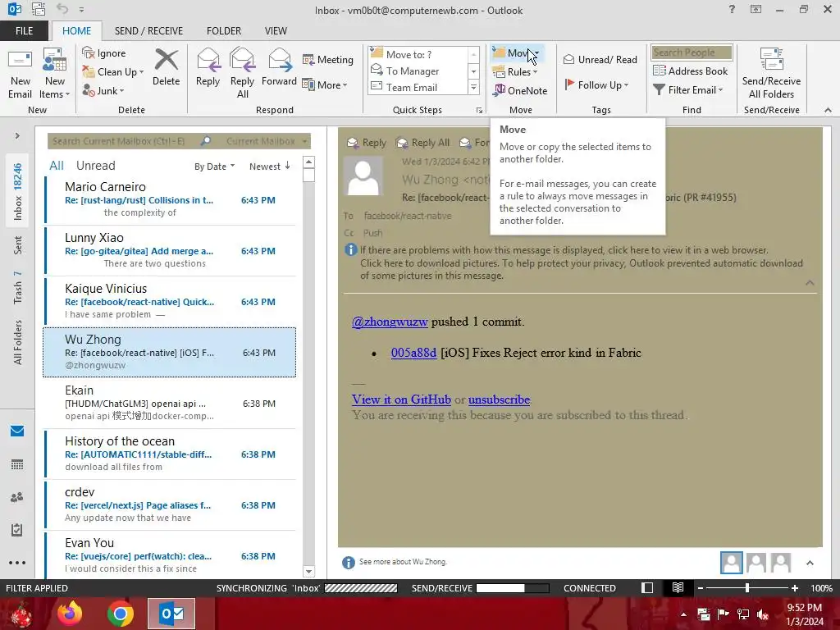Viewport: 840px width, 630px height.
Task: Switch to the HOME tab
Action: 76,30
